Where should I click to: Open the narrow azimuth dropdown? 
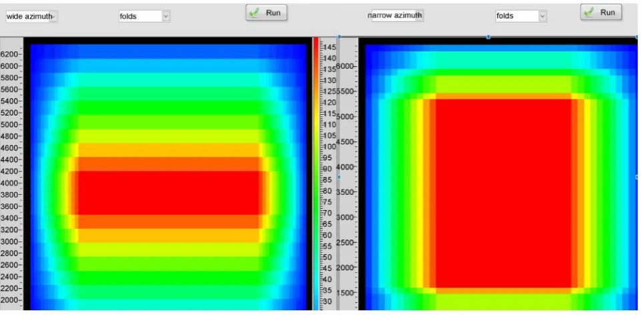click(397, 15)
